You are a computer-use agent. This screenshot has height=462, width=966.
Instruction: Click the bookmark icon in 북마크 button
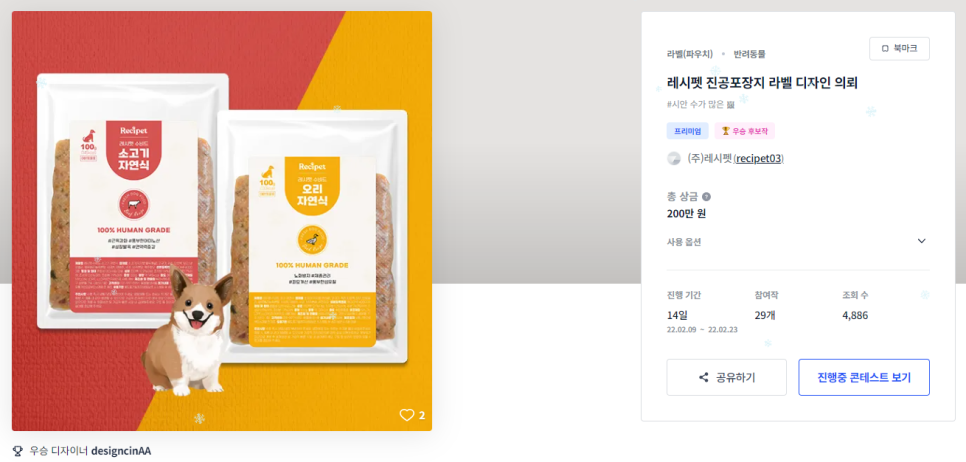pyautogui.click(x=885, y=49)
